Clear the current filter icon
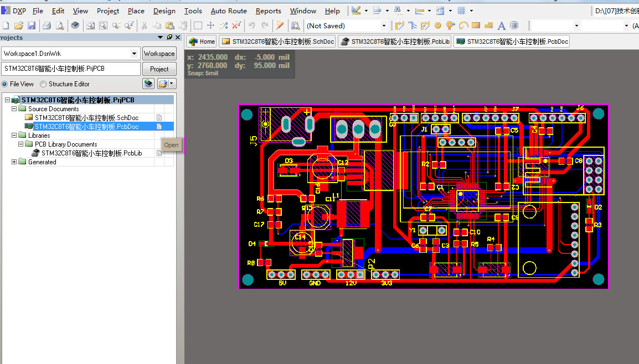Image resolution: width=639 pixels, height=364 pixels. point(236,25)
